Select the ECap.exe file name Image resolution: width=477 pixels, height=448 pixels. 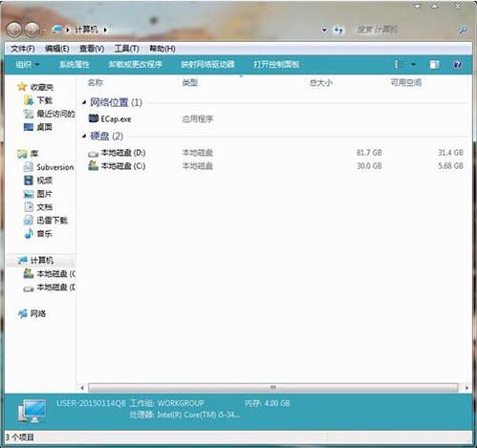pyautogui.click(x=116, y=119)
